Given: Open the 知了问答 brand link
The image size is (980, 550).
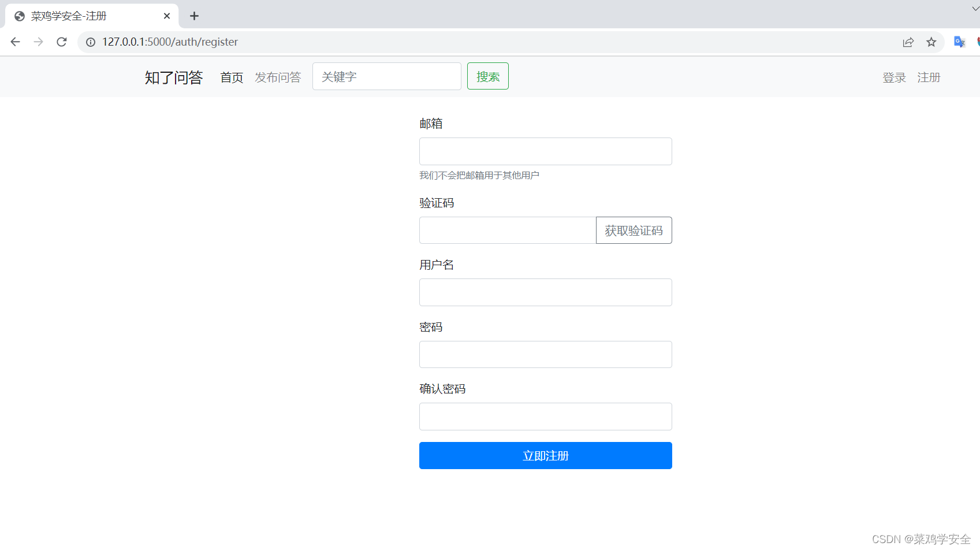Looking at the screenshot, I should pos(174,77).
